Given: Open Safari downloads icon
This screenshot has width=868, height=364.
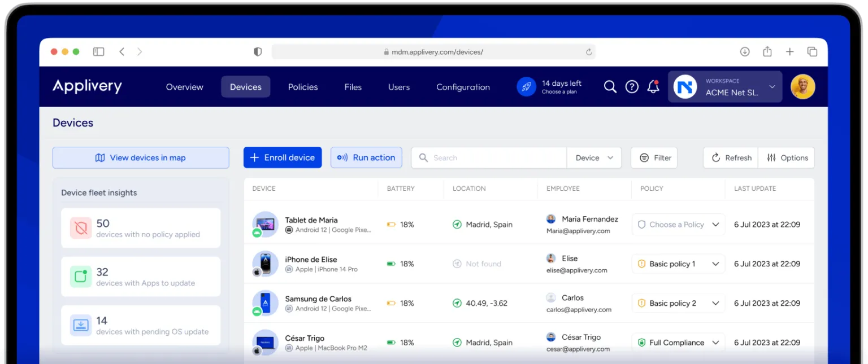Looking at the screenshot, I should coord(745,51).
